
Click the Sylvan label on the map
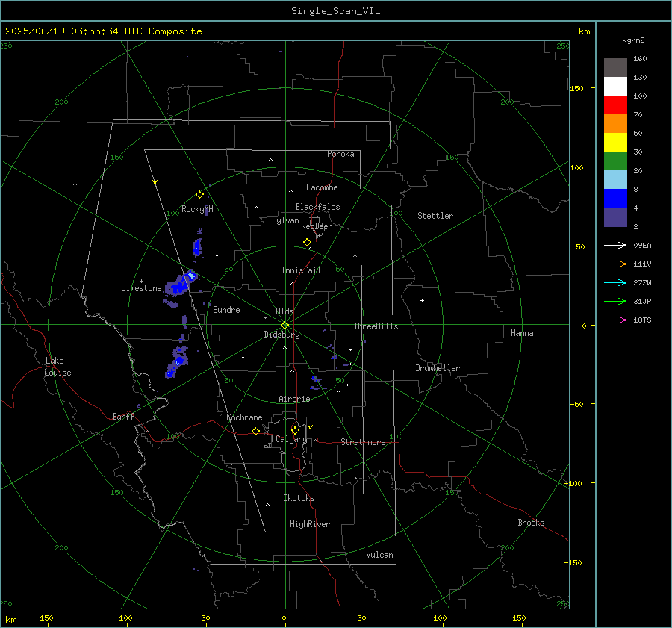(285, 220)
